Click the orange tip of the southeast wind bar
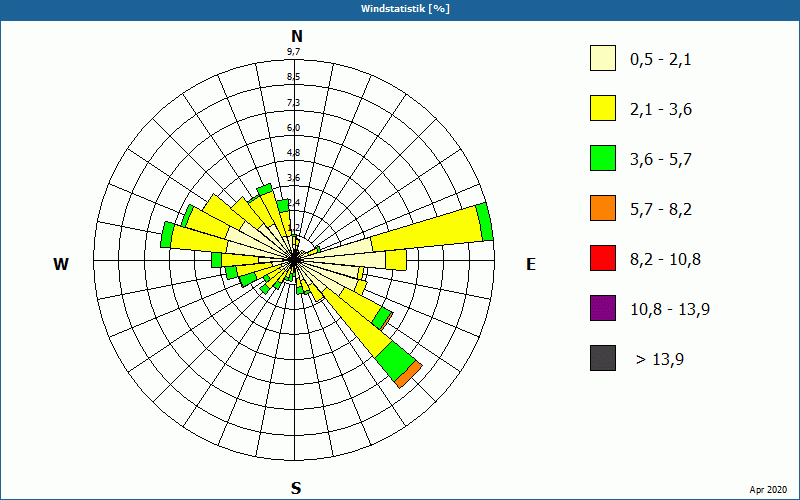800x500 pixels. [x=410, y=375]
